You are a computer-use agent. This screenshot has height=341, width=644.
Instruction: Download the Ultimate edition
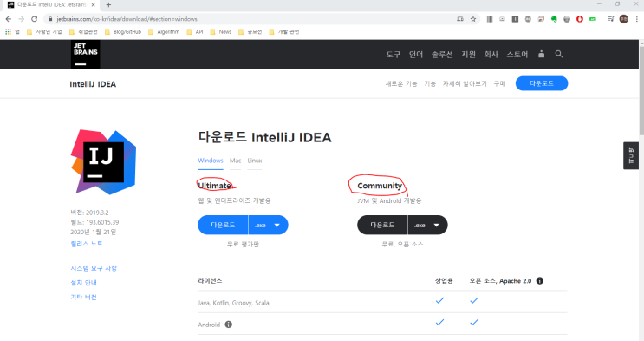pos(223,225)
